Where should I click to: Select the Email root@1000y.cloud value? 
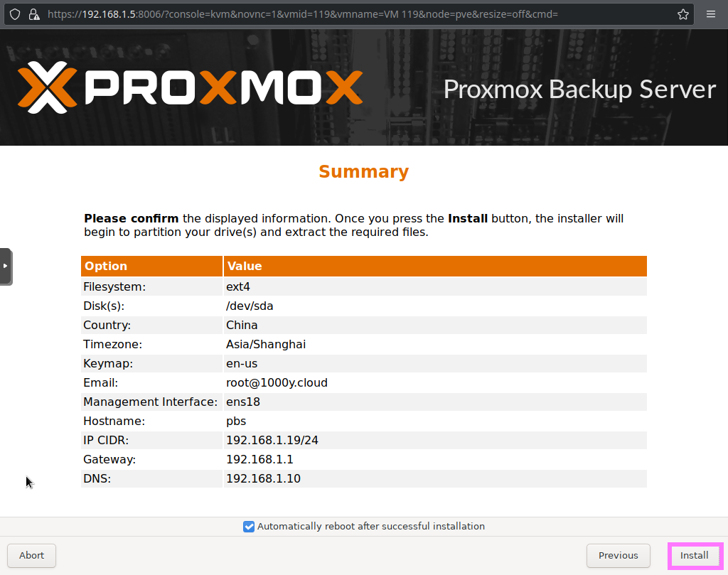[277, 382]
